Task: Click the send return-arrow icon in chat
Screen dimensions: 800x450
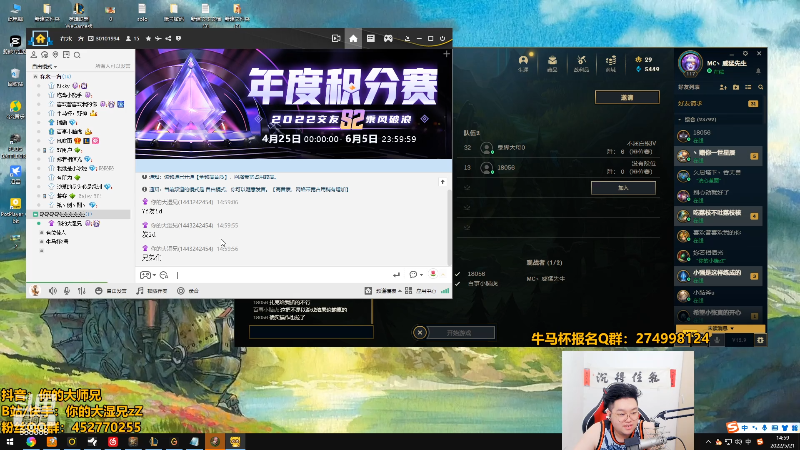Action: coord(396,275)
